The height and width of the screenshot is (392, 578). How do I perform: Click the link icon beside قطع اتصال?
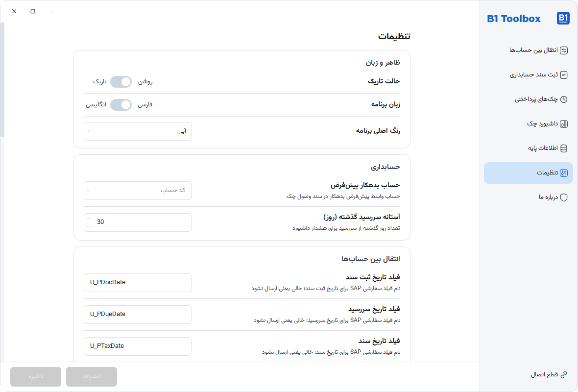564,375
